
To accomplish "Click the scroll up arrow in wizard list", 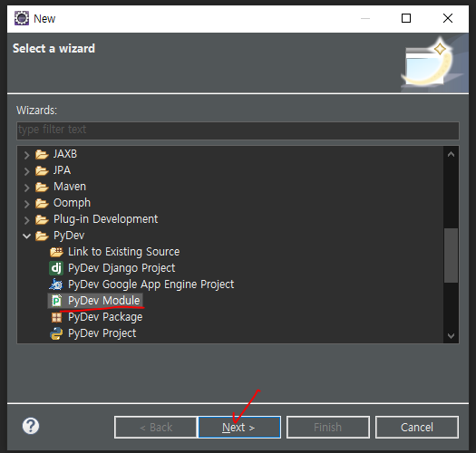I will 451,154.
